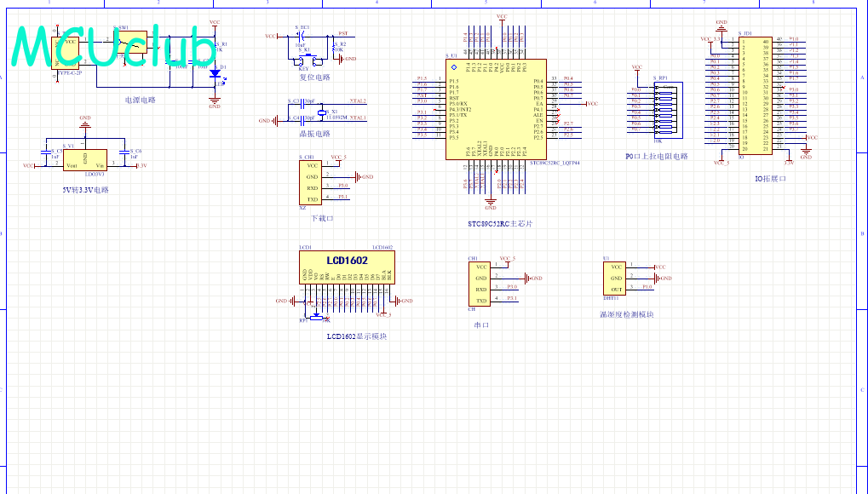Select the STC89C52RC microcontroller chip body
Image resolution: width=868 pixels, height=494 pixels.
[x=496, y=110]
